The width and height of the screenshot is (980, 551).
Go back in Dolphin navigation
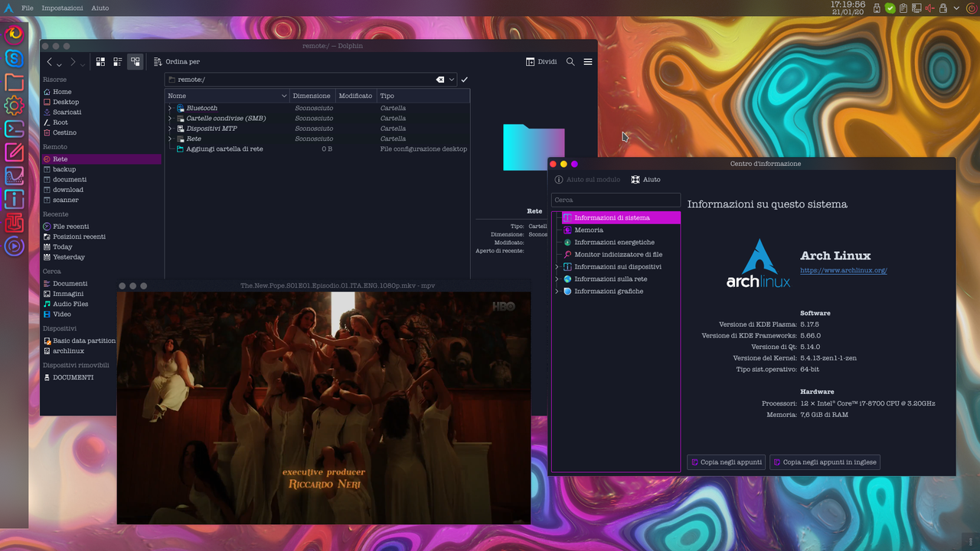(50, 62)
